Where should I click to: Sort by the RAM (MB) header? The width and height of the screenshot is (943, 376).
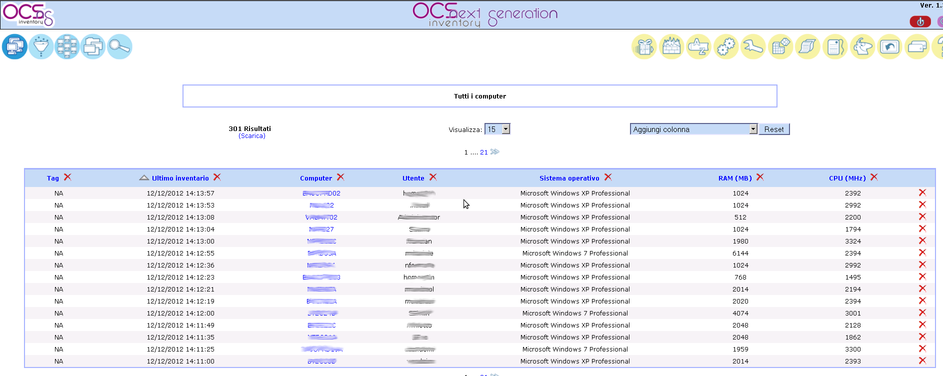coord(735,178)
